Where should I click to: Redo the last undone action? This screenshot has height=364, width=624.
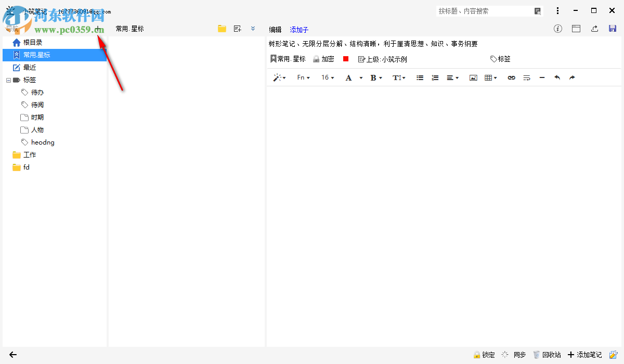(x=571, y=77)
